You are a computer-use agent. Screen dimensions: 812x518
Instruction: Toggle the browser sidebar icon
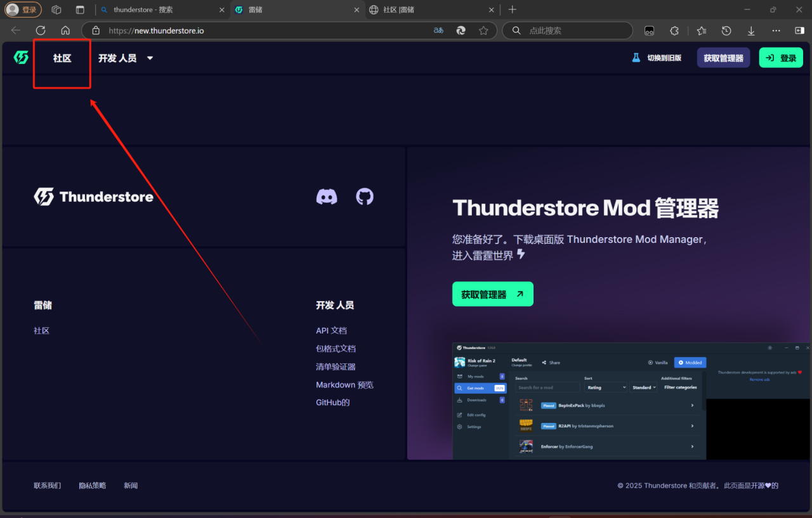click(x=799, y=30)
